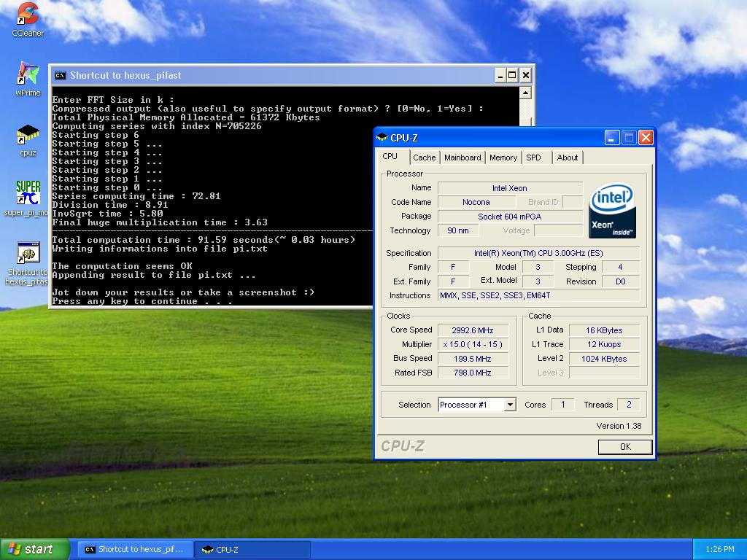Click the Level 2 value '1024 KBytes'

(604, 359)
